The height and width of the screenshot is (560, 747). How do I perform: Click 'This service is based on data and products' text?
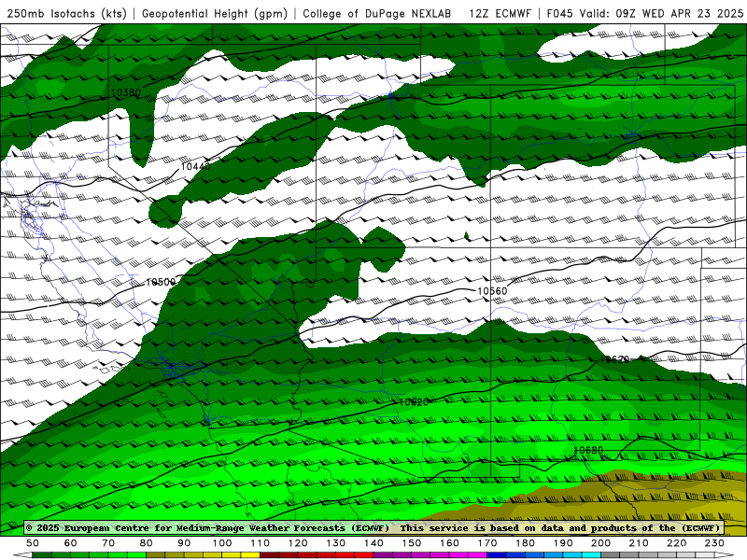coord(517,527)
